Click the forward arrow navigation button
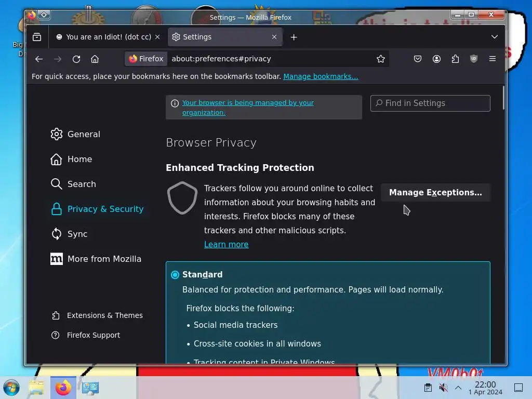The image size is (532, 399). coord(58,59)
